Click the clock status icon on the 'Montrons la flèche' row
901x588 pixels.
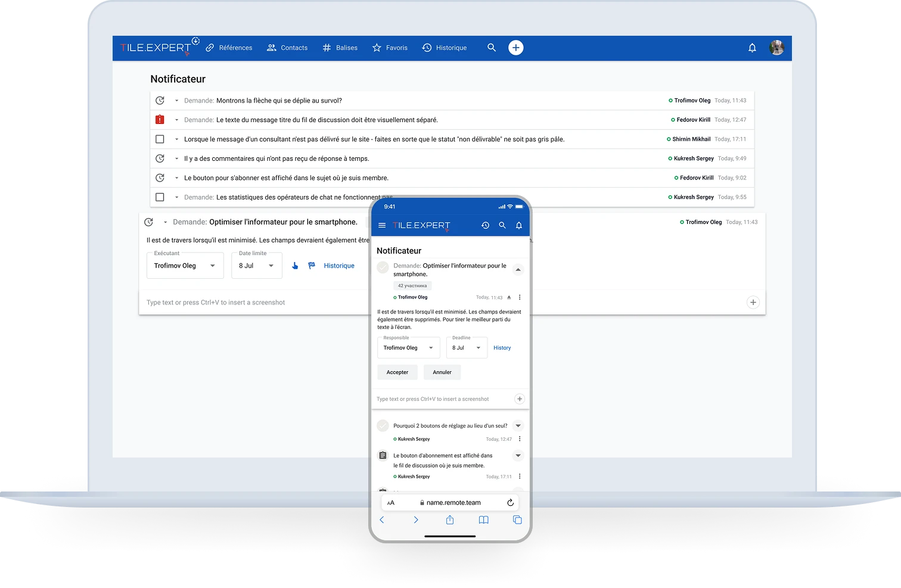[160, 101]
